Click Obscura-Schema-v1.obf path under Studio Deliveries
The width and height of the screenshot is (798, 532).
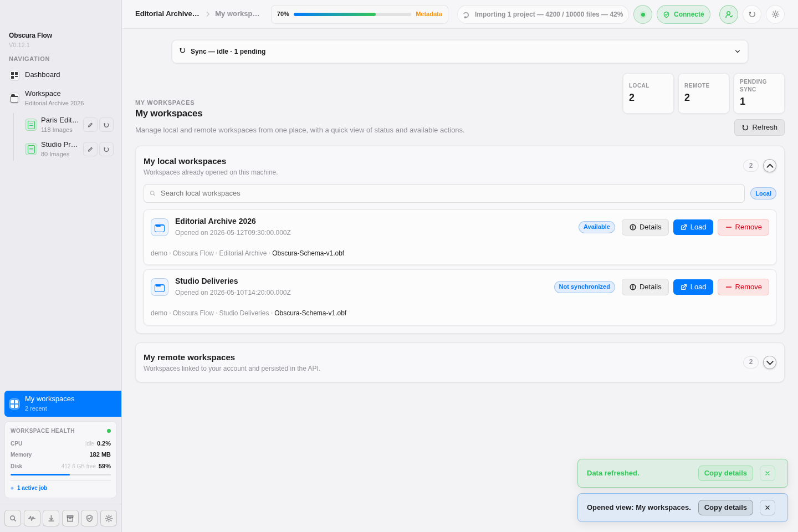coord(310,313)
